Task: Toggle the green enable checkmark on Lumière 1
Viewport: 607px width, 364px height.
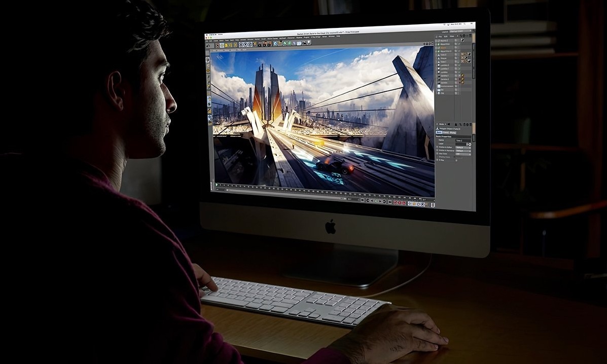Action: point(458,68)
